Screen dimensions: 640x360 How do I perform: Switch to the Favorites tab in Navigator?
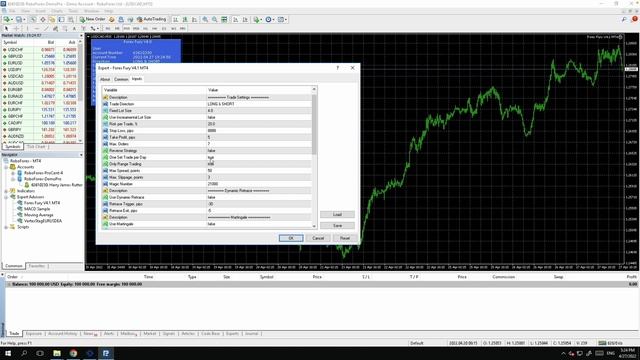click(x=37, y=266)
